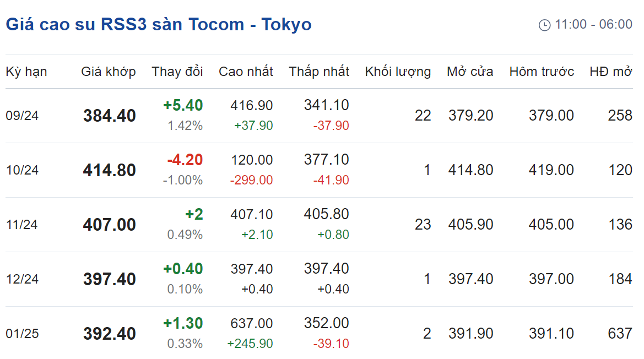Select the Khối lượng column header

coord(398,72)
